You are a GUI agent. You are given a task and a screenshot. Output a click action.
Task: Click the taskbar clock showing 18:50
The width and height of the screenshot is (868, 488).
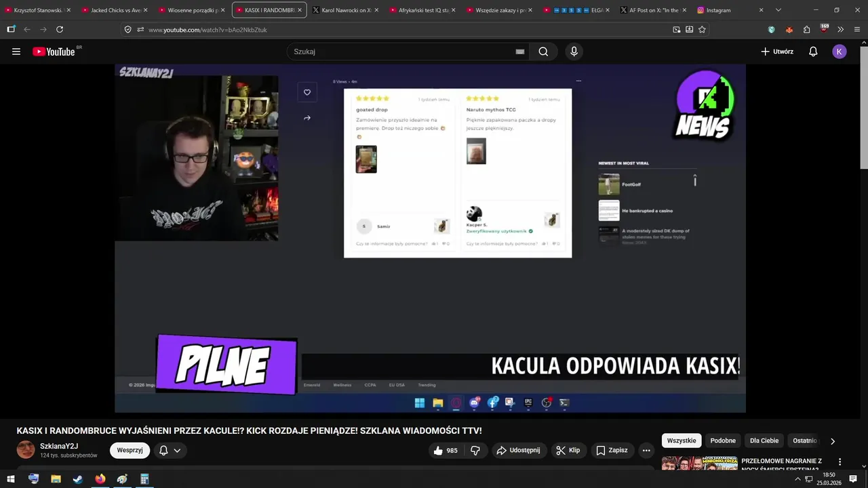click(829, 479)
